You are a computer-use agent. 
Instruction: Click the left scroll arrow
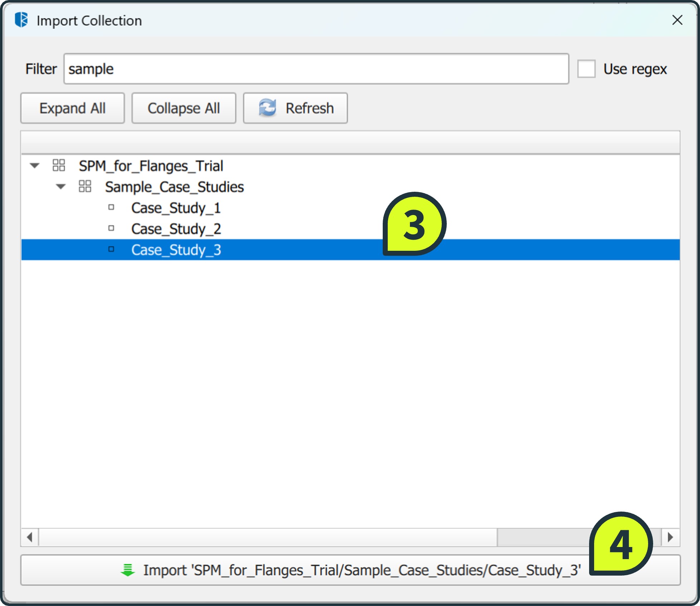point(30,537)
